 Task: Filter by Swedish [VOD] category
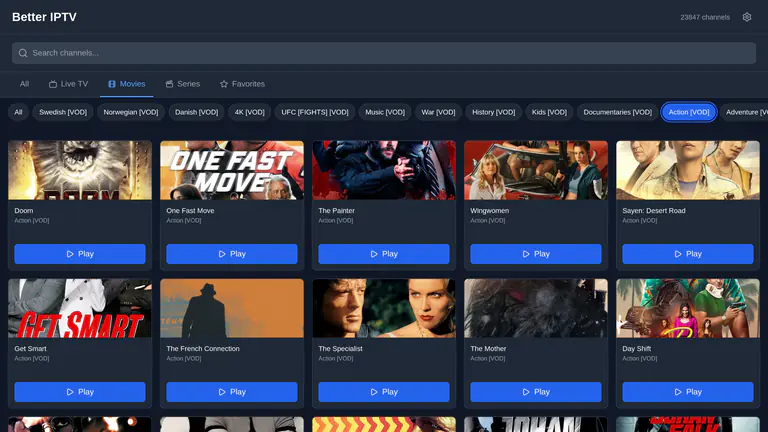tap(63, 112)
